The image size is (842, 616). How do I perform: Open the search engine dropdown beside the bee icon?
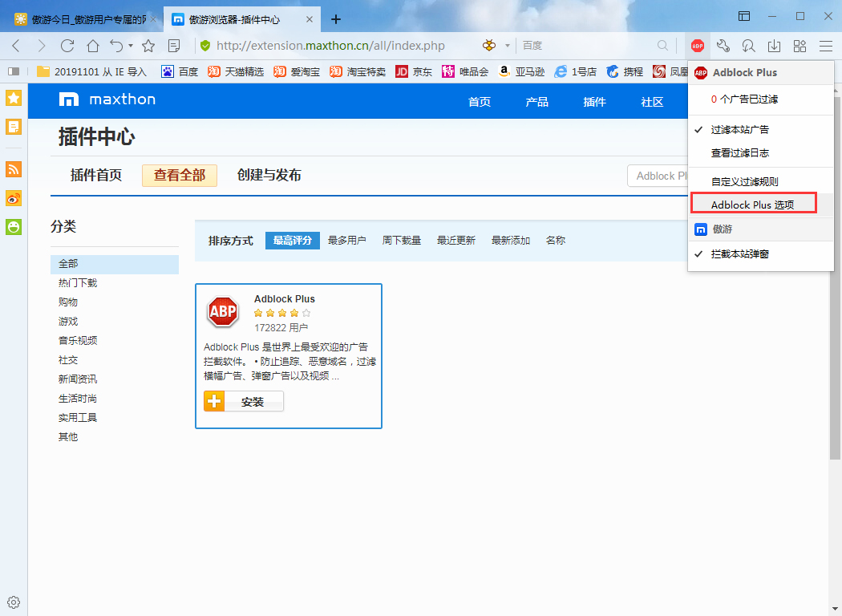coord(508,46)
